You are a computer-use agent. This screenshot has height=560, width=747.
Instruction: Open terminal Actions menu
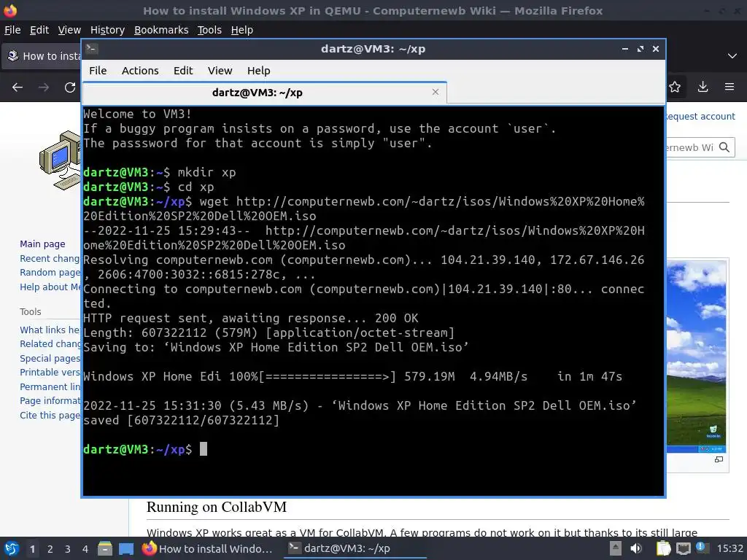[x=140, y=71]
